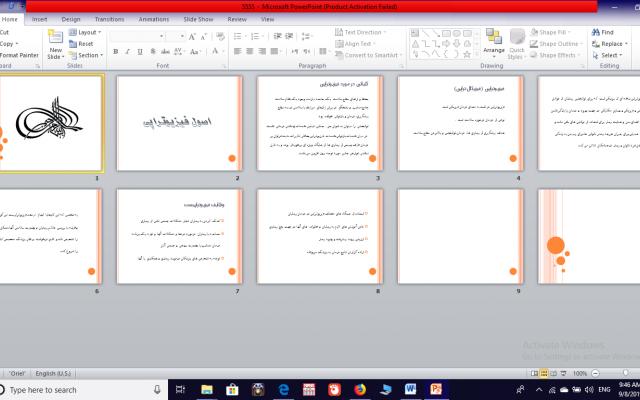Decrease list indent level
The height and width of the screenshot is (400, 640).
pos(278,37)
